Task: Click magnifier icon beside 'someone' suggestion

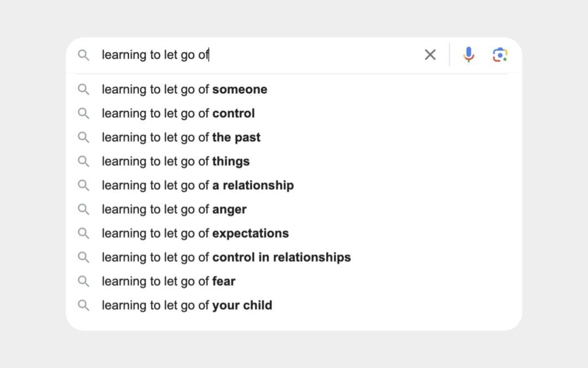Action: point(83,90)
